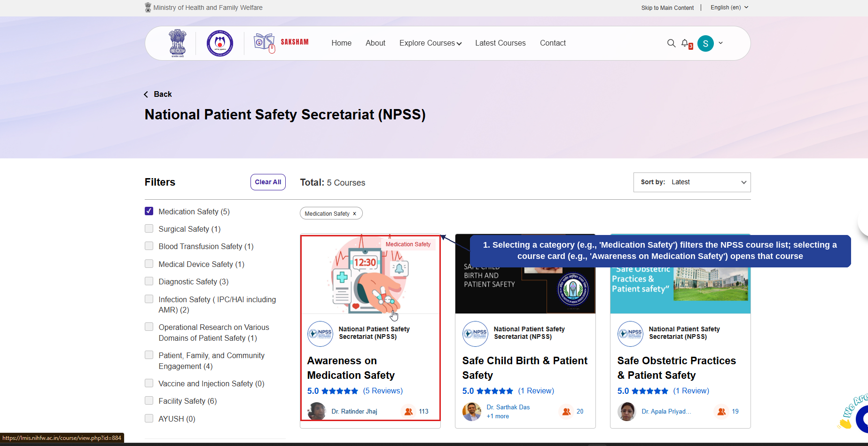This screenshot has width=868, height=446.
Task: Open the Safe Obstetric Practices & Patient Safety title
Action: [x=677, y=368]
